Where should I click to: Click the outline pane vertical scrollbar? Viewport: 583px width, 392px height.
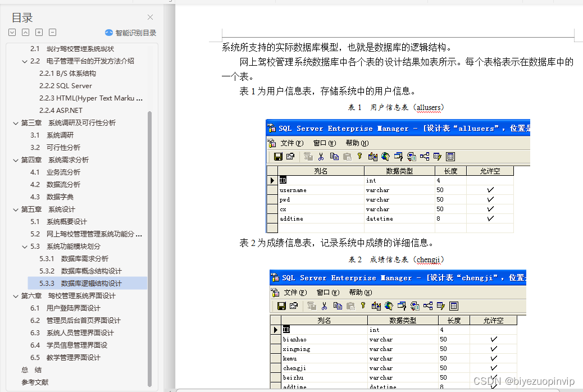(149, 249)
